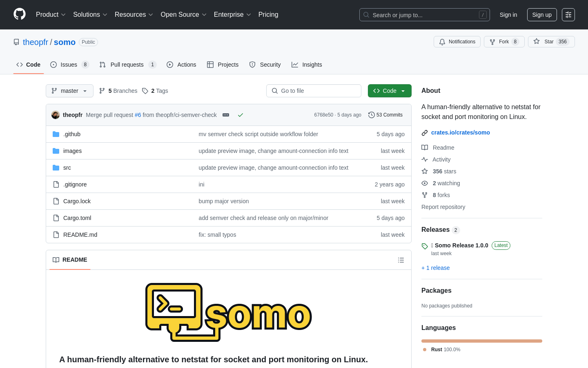Click the README.md file icon
Screen dimensions: 588x368
(56, 235)
